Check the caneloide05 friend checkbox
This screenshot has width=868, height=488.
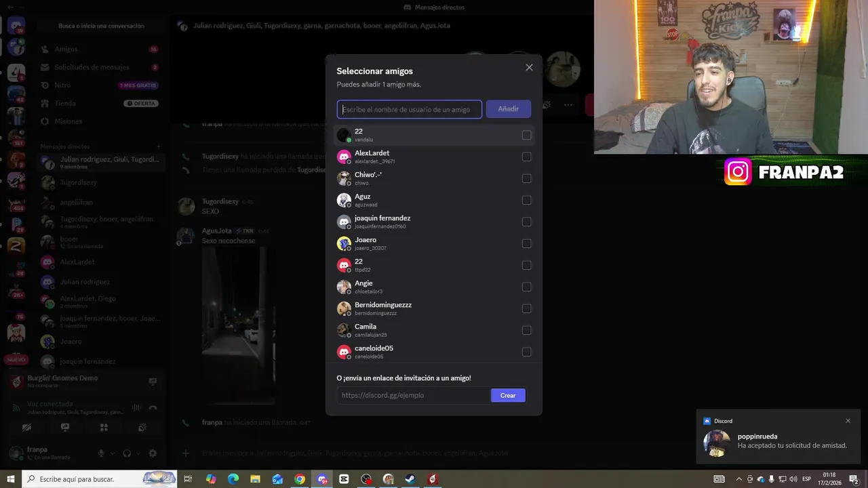click(x=526, y=352)
